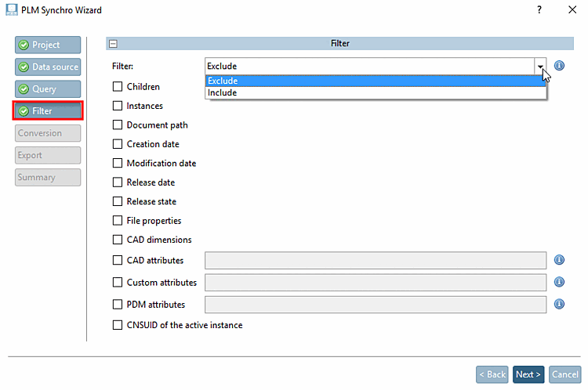
Task: Toggle the Filter dropdown arrow
Action: [x=540, y=67]
